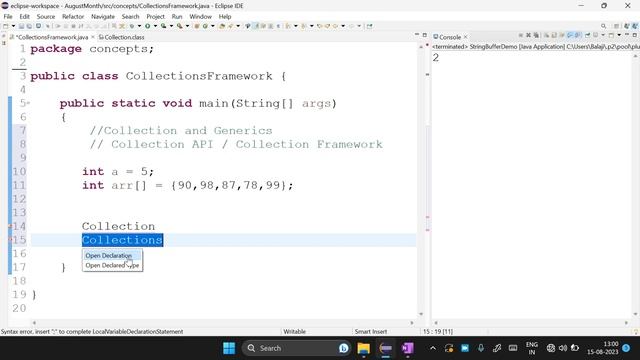Click the editor horizontal scrollbar right arrow
The width and height of the screenshot is (640, 360).
click(412, 323)
